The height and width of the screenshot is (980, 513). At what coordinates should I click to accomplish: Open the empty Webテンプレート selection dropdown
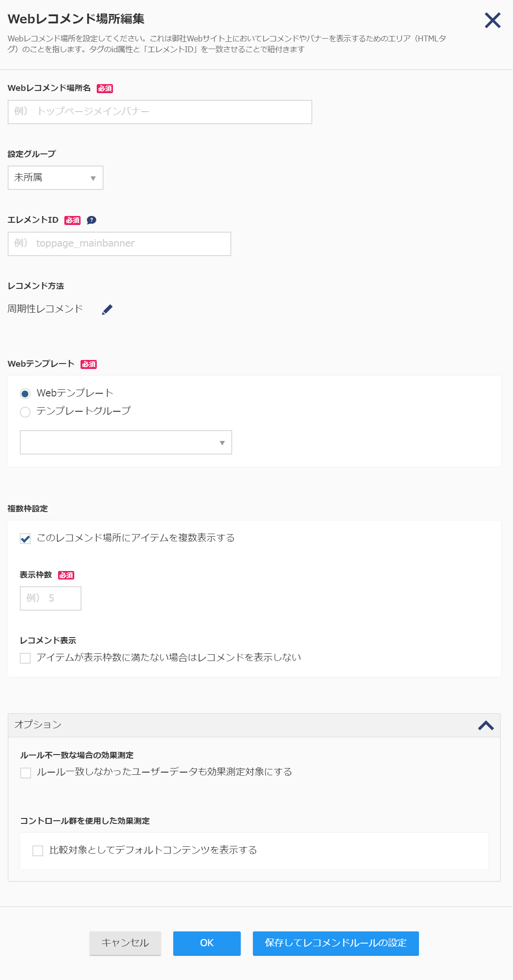tap(126, 442)
